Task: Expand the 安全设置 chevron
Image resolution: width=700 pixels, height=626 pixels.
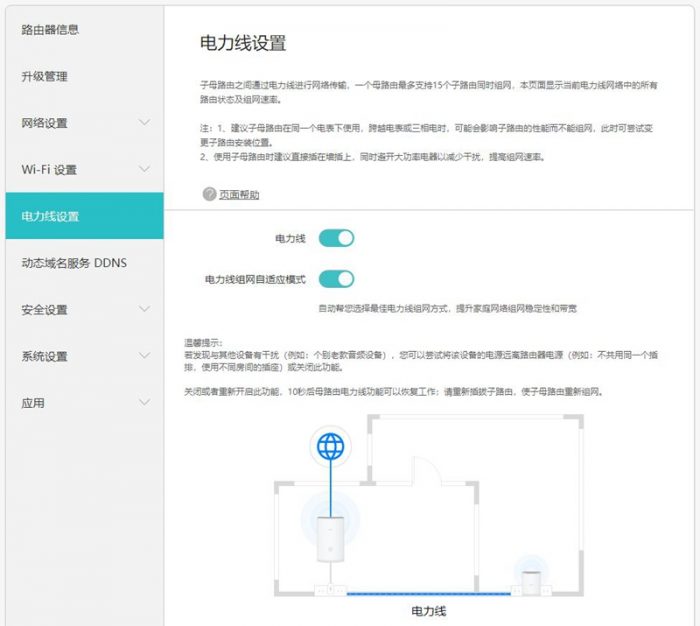Action: (x=144, y=309)
